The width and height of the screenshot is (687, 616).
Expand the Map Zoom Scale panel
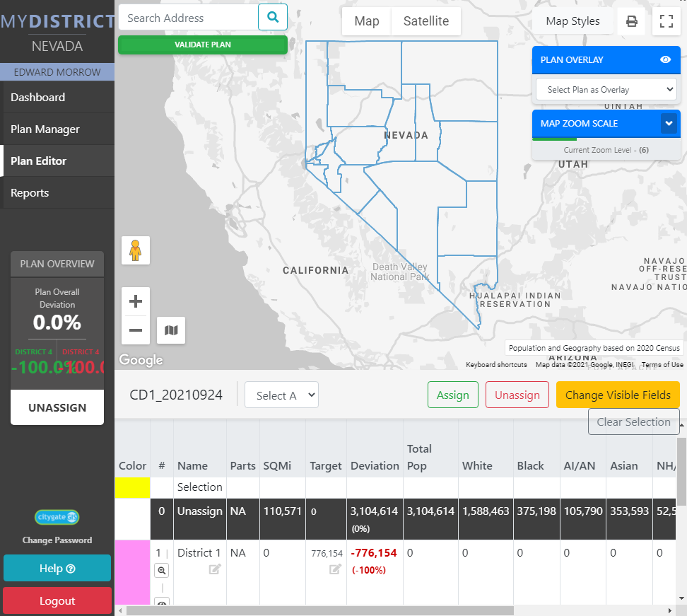coord(669,123)
